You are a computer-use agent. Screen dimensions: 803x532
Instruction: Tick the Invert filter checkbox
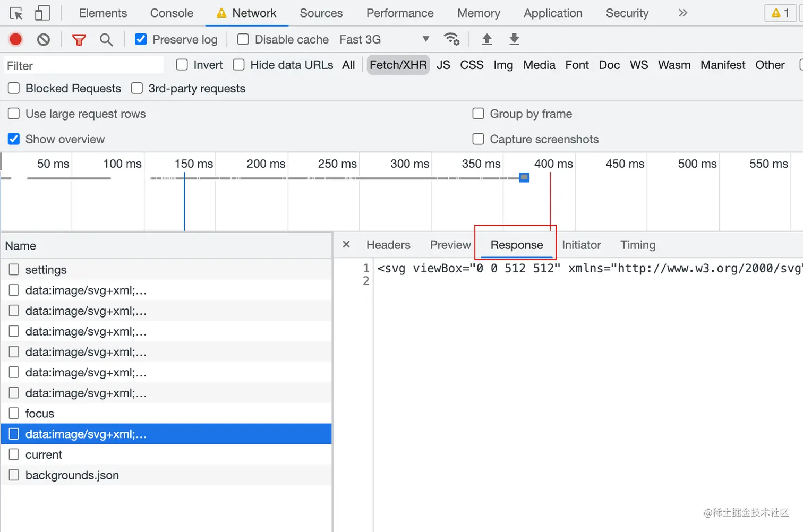(182, 65)
